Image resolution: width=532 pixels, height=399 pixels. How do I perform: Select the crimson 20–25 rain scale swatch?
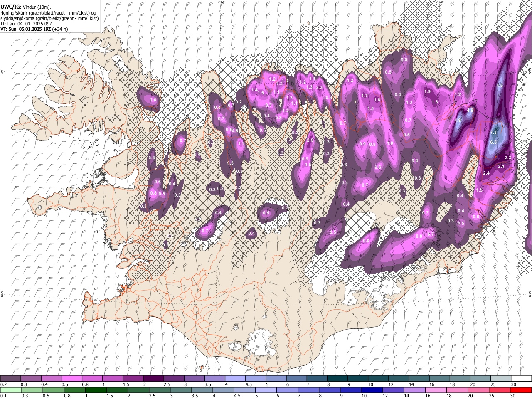478,390
